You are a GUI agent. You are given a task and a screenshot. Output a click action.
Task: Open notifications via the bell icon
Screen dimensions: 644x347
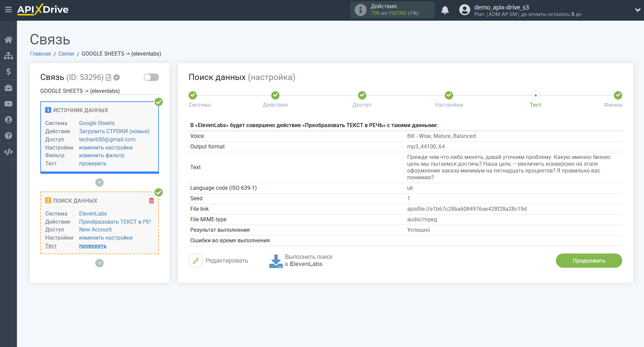(445, 10)
